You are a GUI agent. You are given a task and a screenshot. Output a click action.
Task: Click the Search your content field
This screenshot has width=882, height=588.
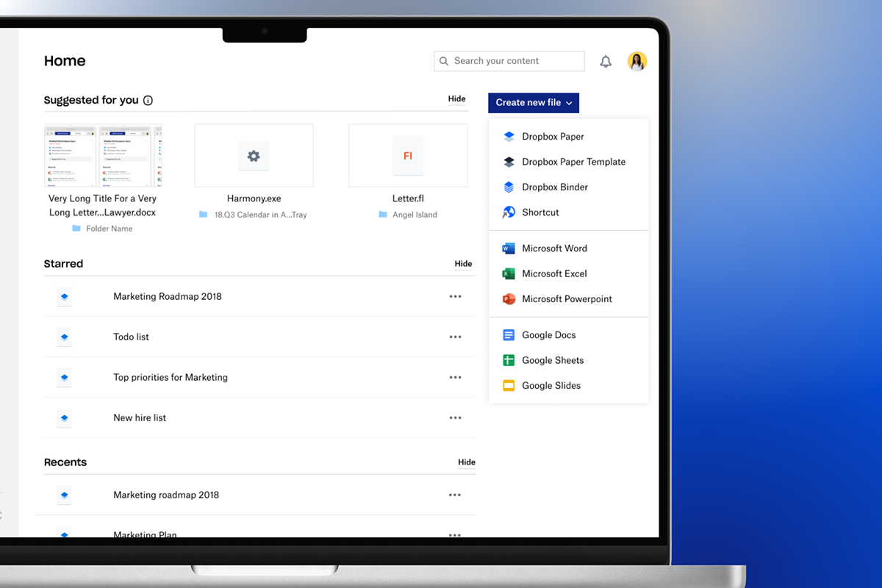509,61
